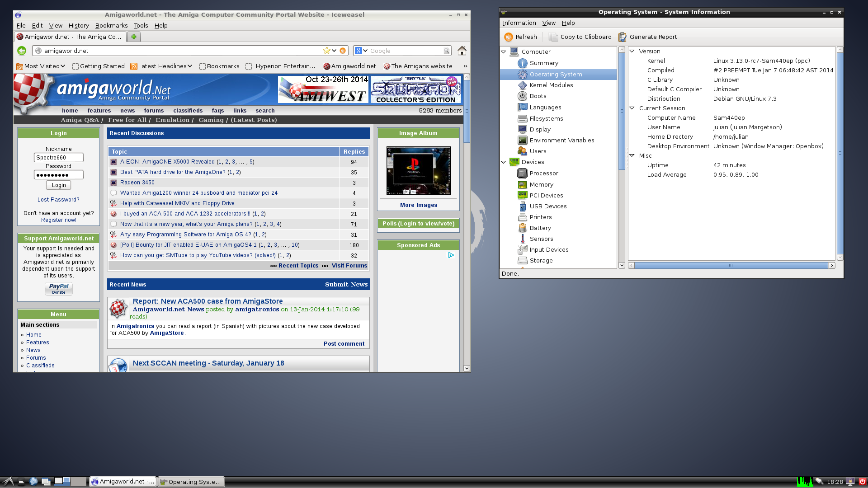Open the Information menu

(519, 23)
